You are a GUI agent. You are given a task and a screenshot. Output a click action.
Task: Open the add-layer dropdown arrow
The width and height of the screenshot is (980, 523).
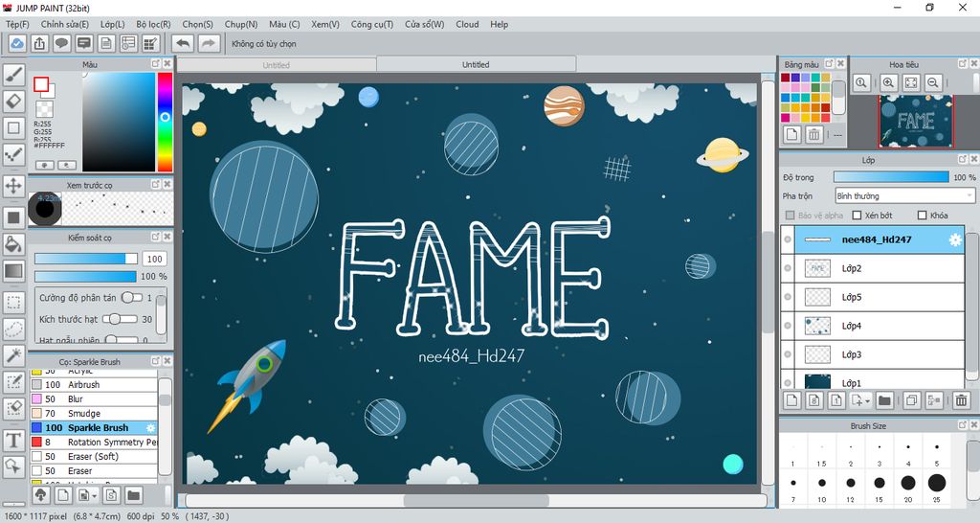867,401
